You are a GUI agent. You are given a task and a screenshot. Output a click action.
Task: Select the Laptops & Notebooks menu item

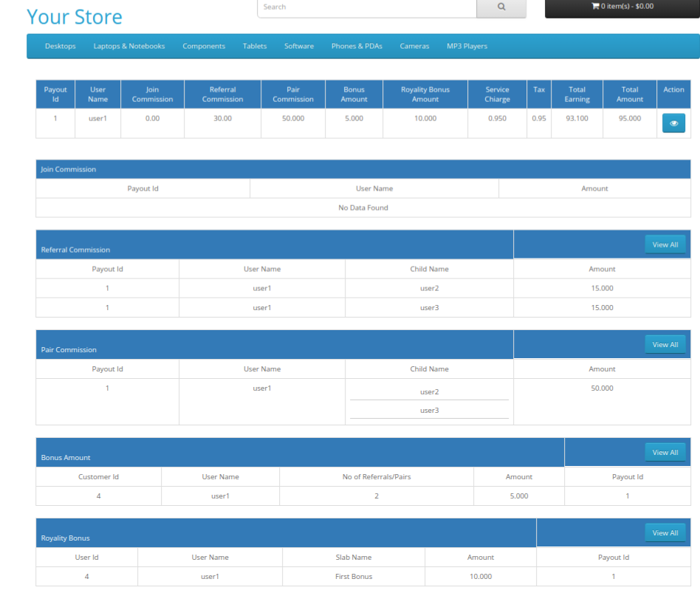pyautogui.click(x=129, y=46)
